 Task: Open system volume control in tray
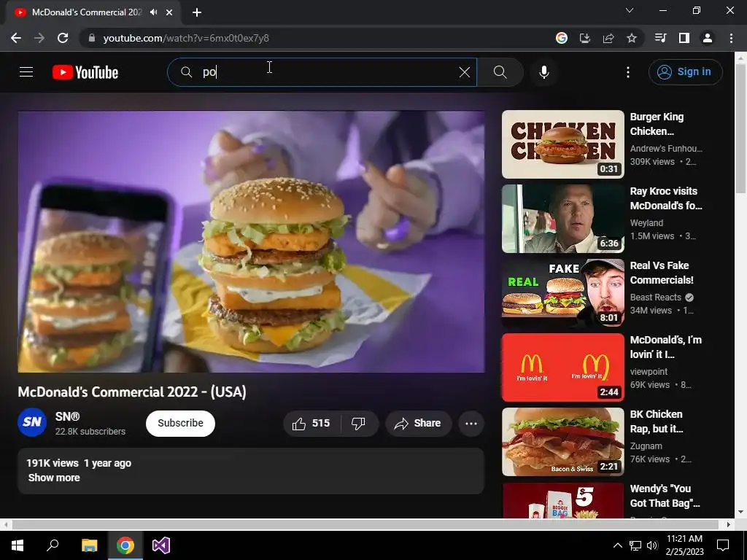(x=652, y=545)
